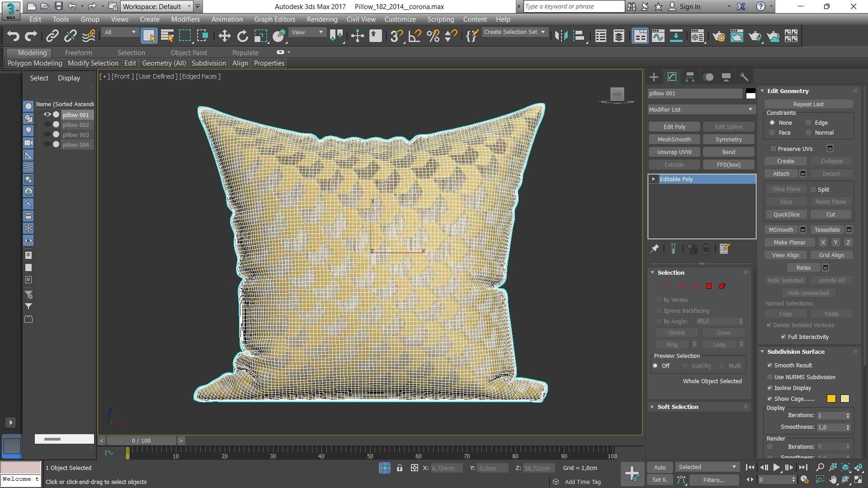868x488 pixels.
Task: Expand the Soft Selection rollout
Action: (678, 407)
